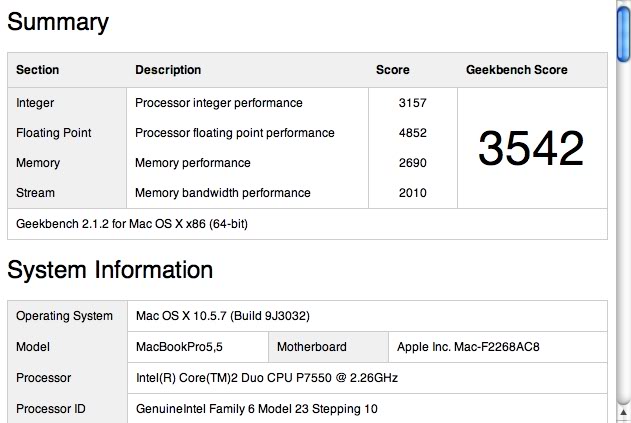This screenshot has width=631, height=423.
Task: Click the scrollbar up arrow
Action: [x=622, y=5]
